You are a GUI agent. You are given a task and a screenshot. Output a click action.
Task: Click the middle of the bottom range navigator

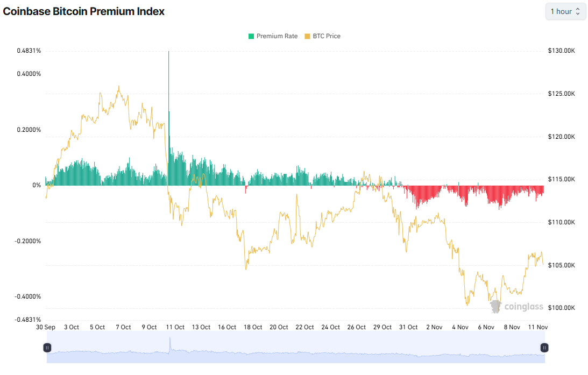(296, 348)
